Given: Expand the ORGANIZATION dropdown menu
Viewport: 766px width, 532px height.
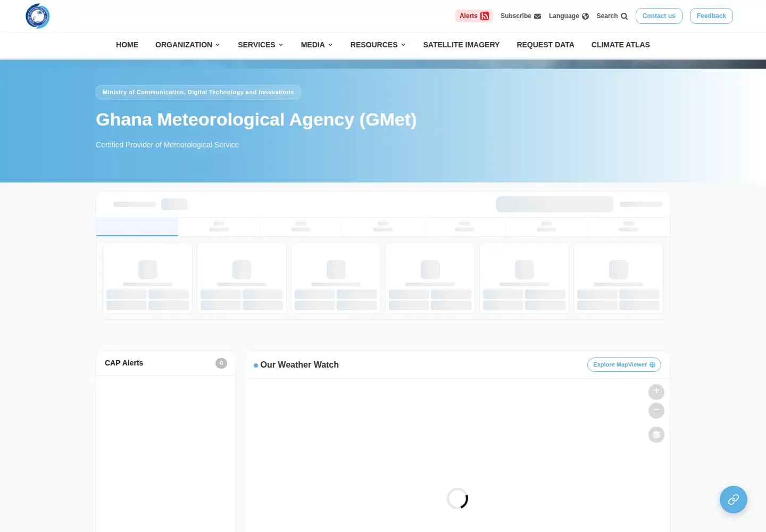Looking at the screenshot, I should pyautogui.click(x=188, y=45).
